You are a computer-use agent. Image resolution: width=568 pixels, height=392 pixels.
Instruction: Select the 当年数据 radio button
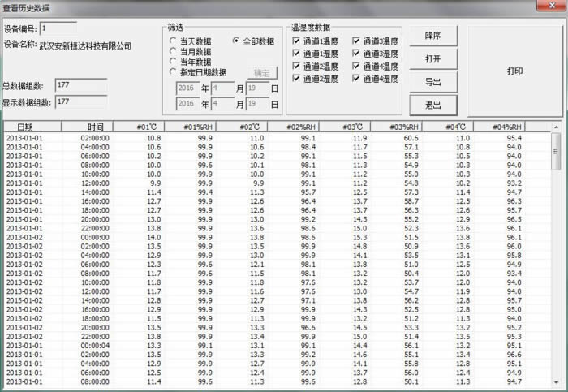[x=173, y=62]
